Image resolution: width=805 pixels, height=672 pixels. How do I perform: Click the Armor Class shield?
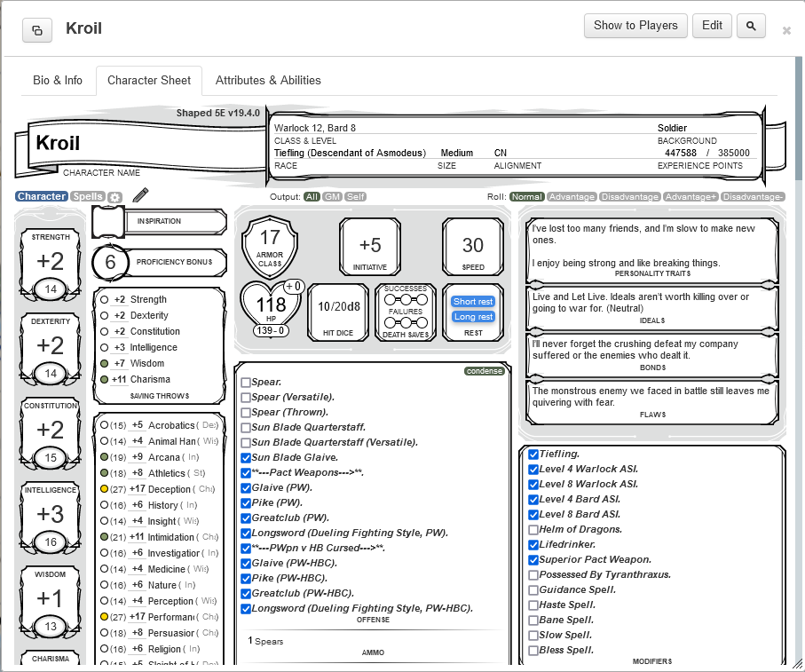point(270,247)
